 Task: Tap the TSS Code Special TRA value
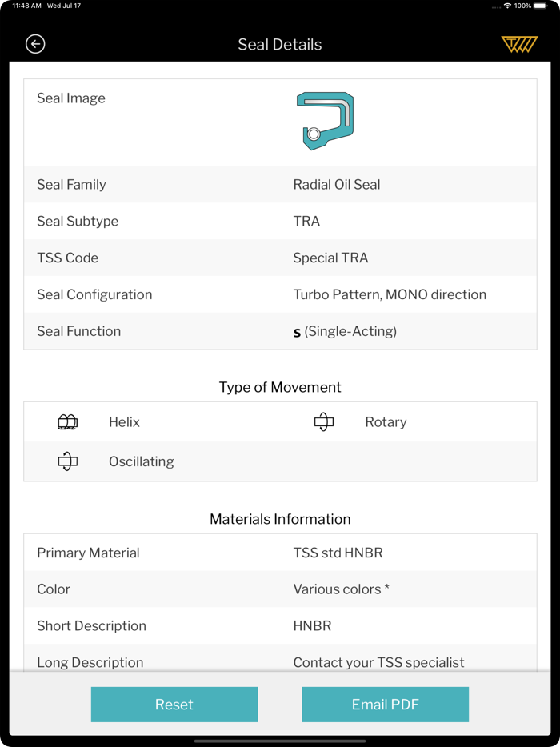point(330,258)
